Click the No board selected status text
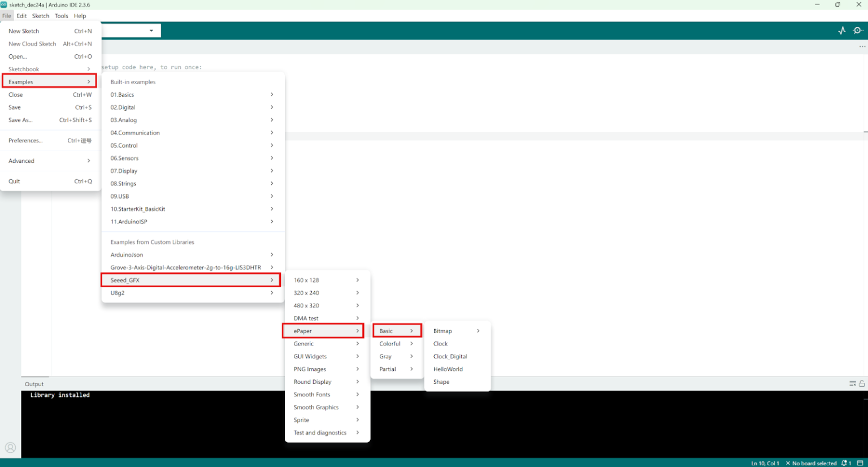The image size is (868, 467). pos(814,463)
